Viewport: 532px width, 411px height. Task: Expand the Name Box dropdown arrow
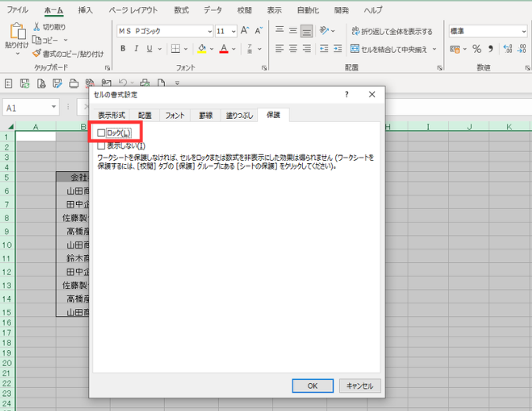pyautogui.click(x=54, y=107)
